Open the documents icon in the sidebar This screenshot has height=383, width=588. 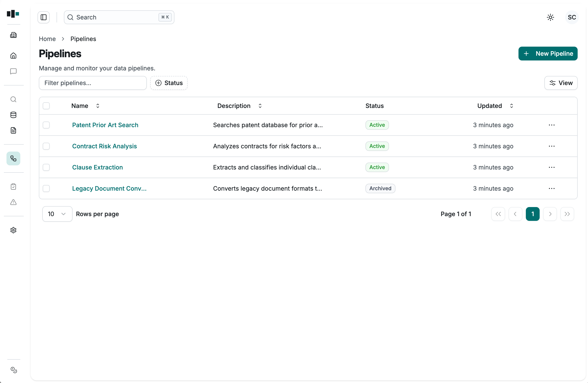(13, 130)
